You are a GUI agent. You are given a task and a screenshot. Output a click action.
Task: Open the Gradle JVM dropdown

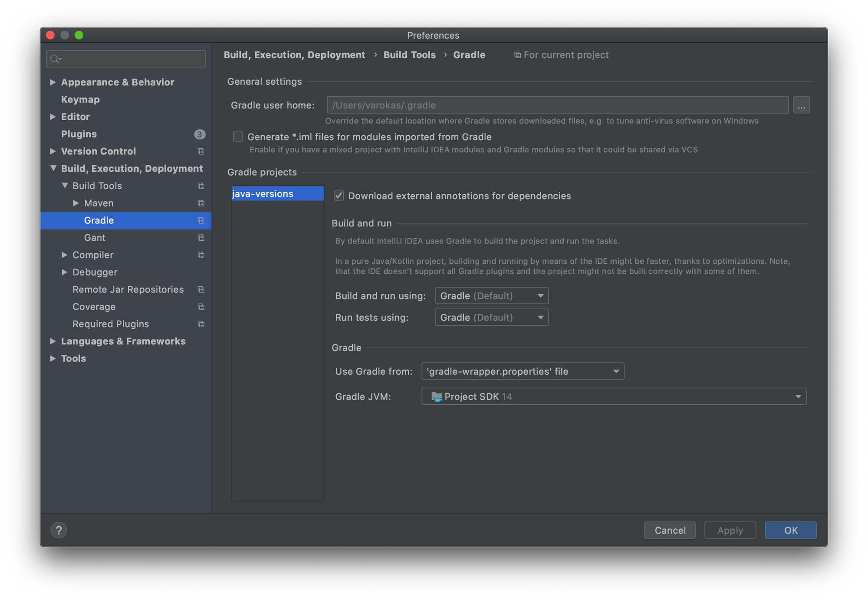(613, 397)
